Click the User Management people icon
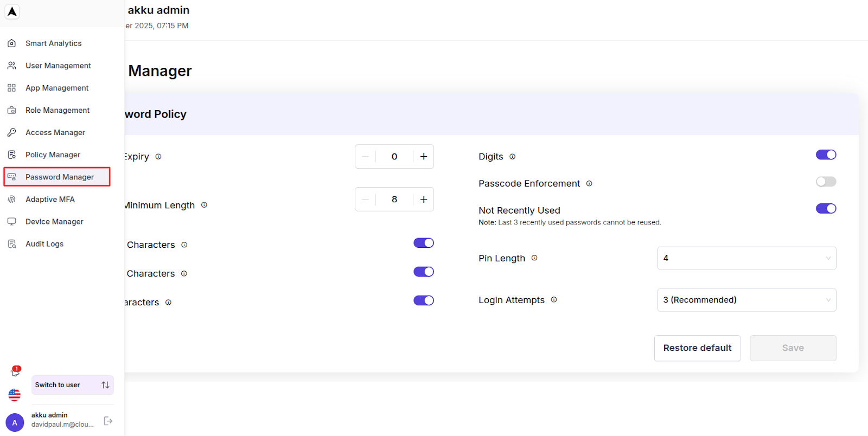Image resolution: width=868 pixels, height=436 pixels. tap(11, 66)
